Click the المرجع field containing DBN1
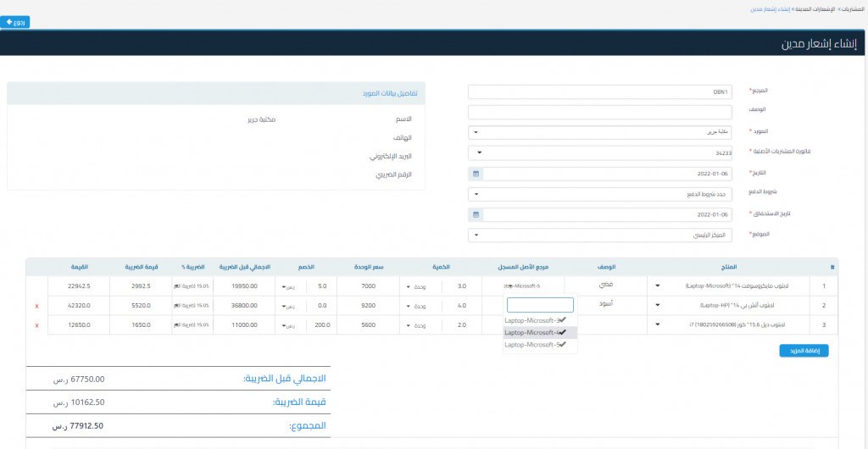The image size is (868, 449). tap(600, 91)
